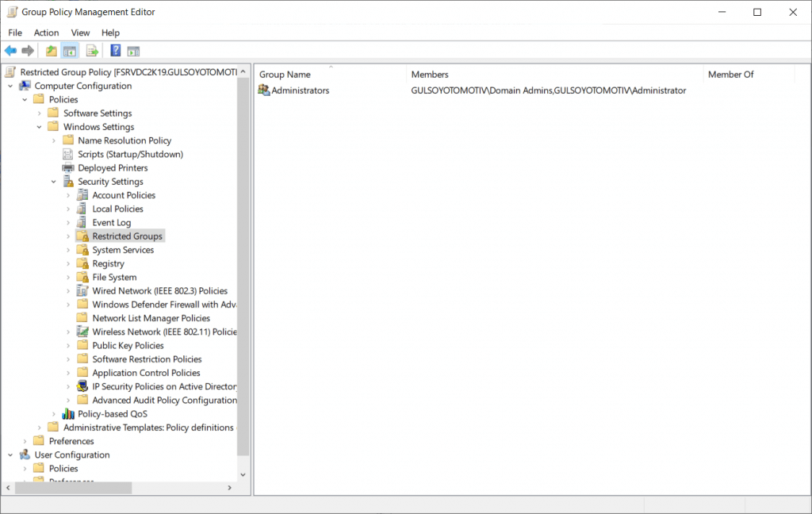
Task: Click the Show/Hide Action Pane icon
Action: 133,51
